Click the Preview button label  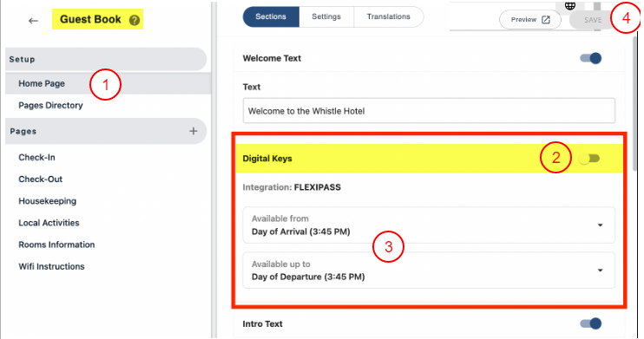pos(523,20)
